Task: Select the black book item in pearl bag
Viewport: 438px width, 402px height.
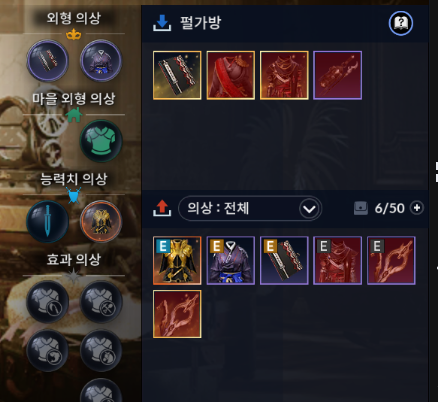Action: pos(177,75)
